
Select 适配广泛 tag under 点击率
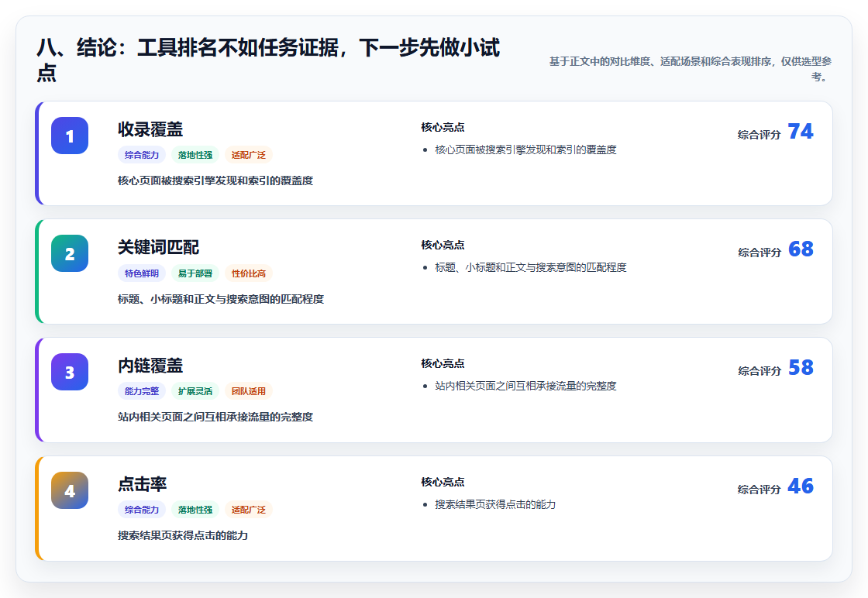coord(249,510)
